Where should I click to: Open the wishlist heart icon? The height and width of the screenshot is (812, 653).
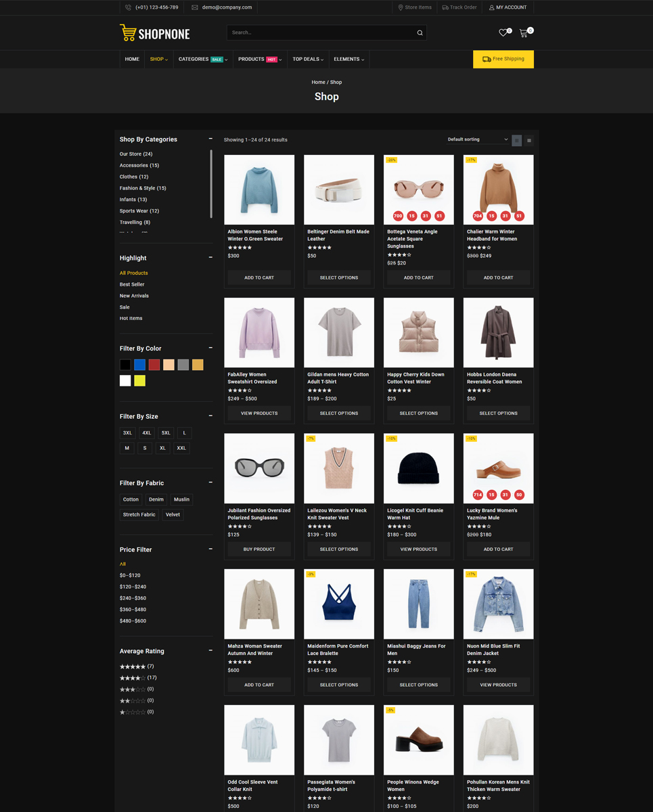pos(503,32)
